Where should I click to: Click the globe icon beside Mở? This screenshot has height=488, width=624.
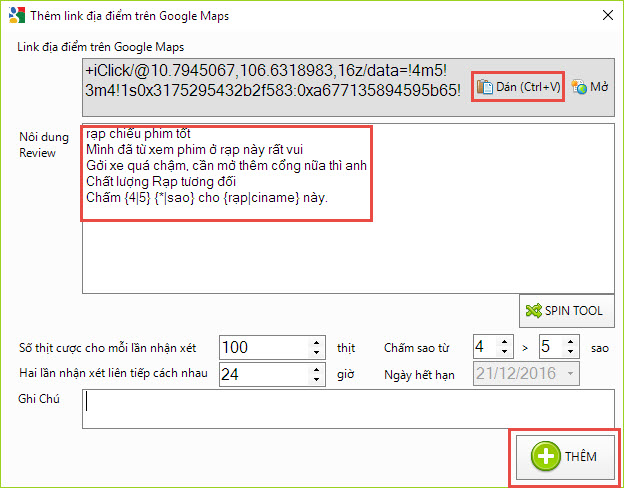(579, 87)
